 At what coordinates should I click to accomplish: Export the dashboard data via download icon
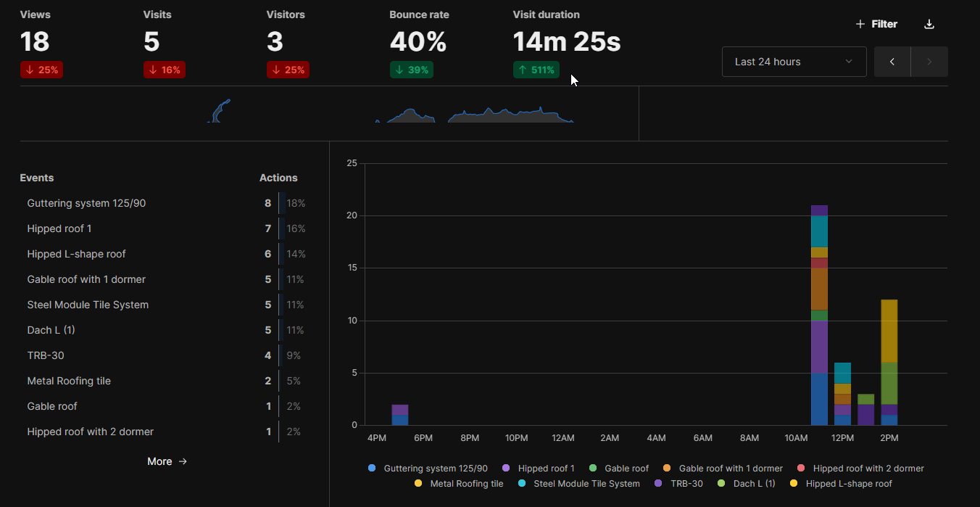pyautogui.click(x=929, y=23)
